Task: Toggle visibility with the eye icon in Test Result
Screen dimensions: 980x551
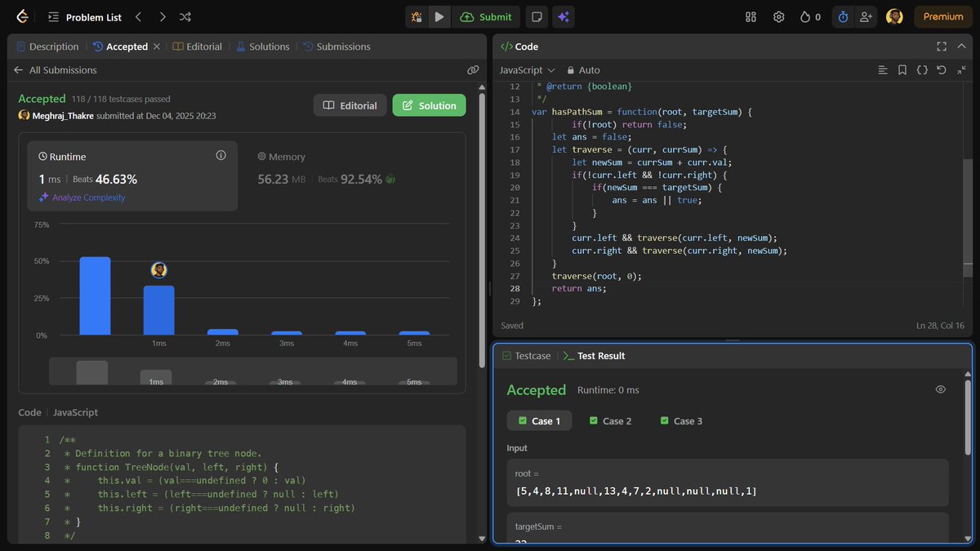Action: tap(940, 389)
